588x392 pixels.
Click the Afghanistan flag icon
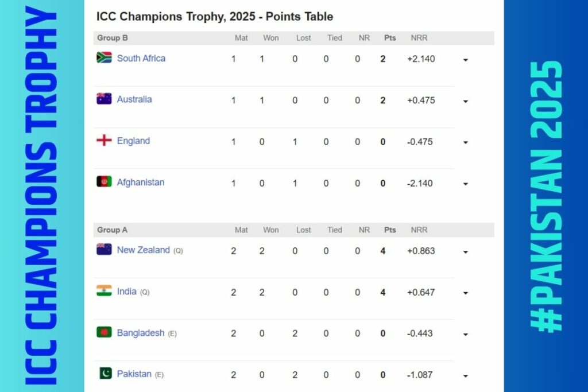pos(104,182)
